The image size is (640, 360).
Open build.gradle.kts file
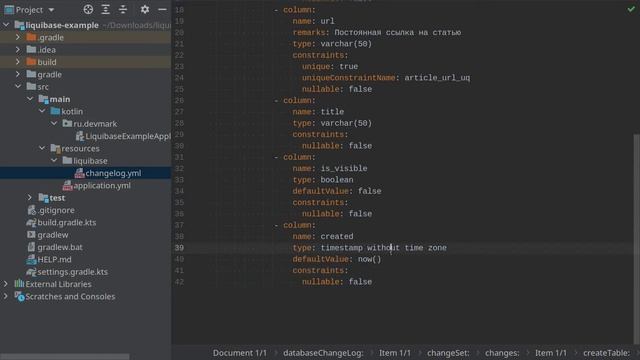point(67,222)
